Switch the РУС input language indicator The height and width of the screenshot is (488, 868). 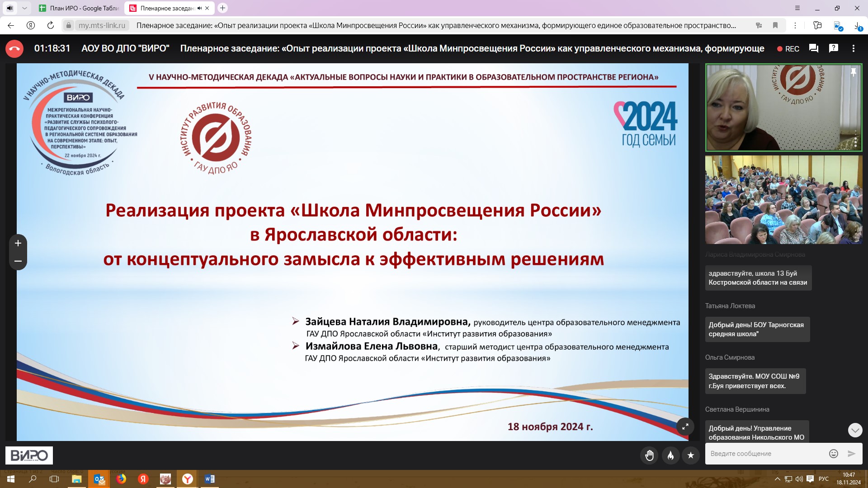[x=824, y=479]
